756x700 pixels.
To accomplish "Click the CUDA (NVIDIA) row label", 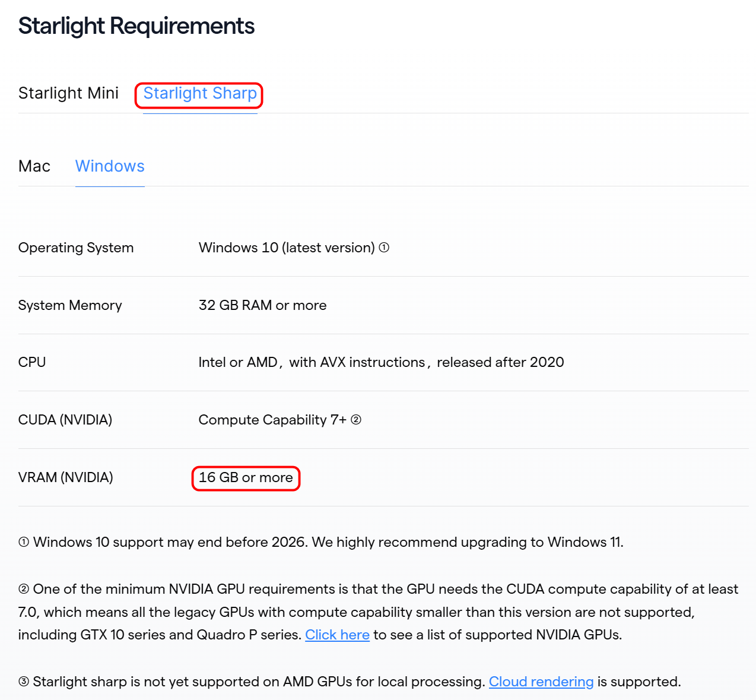I will [x=65, y=420].
